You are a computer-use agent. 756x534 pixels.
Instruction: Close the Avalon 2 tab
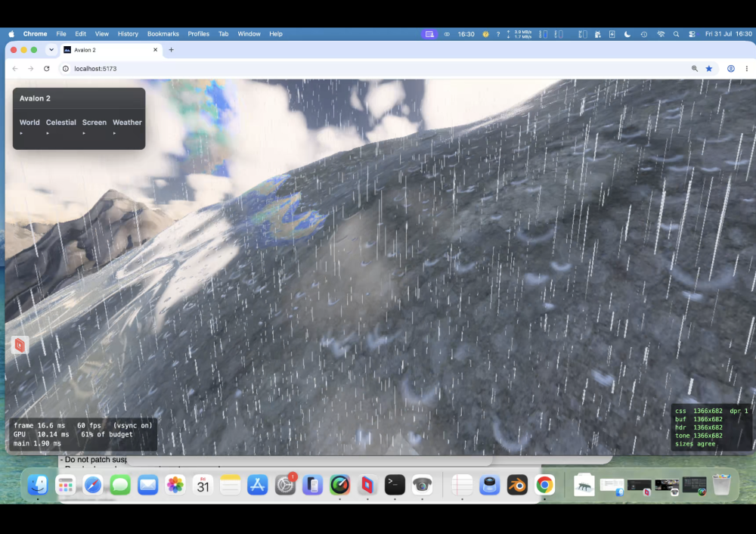point(155,50)
